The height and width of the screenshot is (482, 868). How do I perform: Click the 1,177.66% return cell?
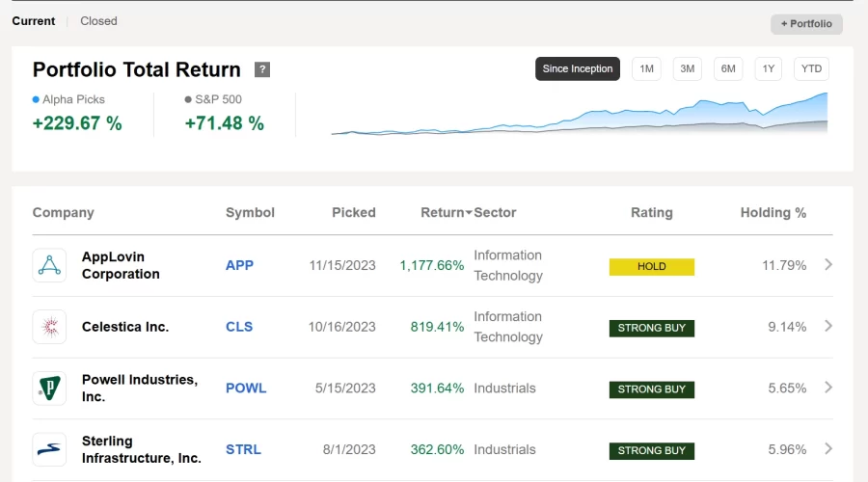432,265
